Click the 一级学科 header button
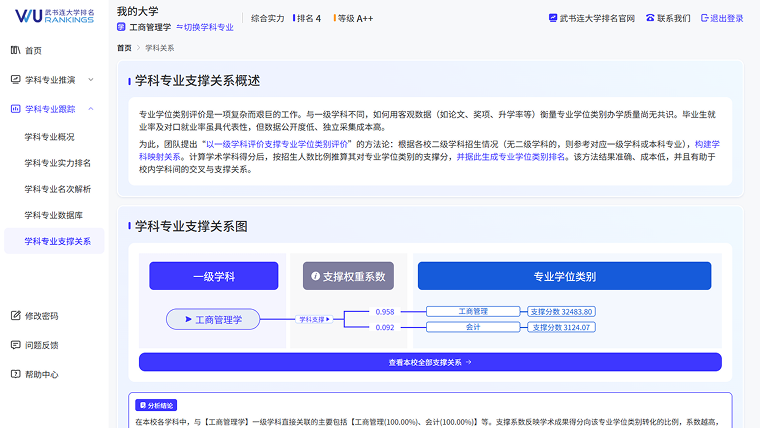 click(x=214, y=276)
